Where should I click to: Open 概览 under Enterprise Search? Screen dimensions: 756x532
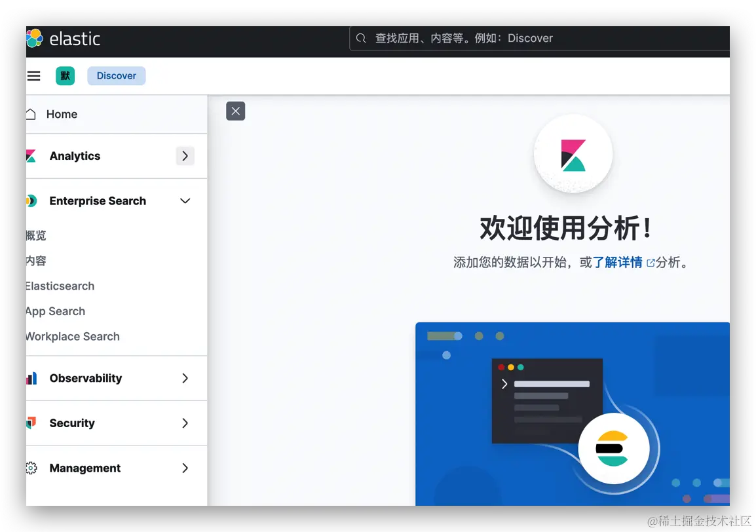click(x=36, y=235)
